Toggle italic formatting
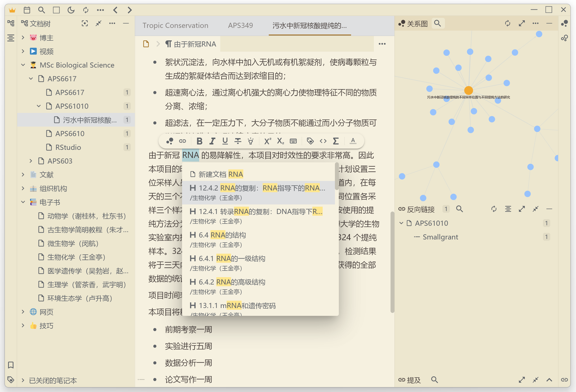This screenshot has height=392, width=576. 212,141
